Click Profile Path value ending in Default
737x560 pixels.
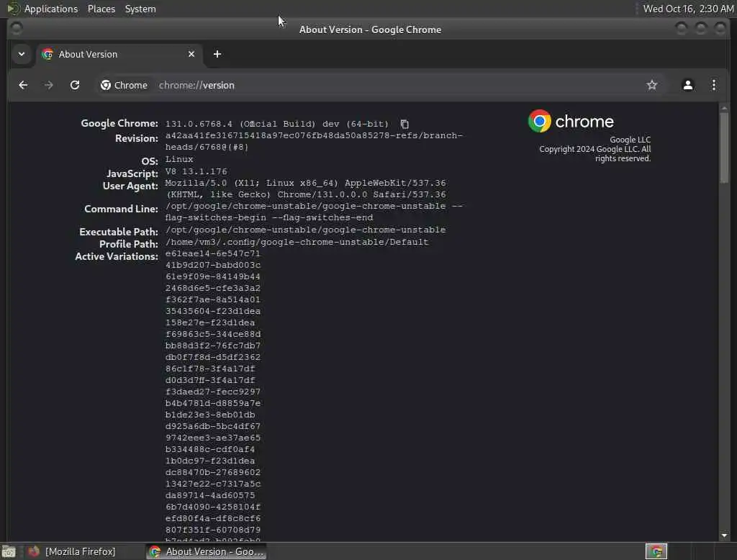click(x=297, y=242)
